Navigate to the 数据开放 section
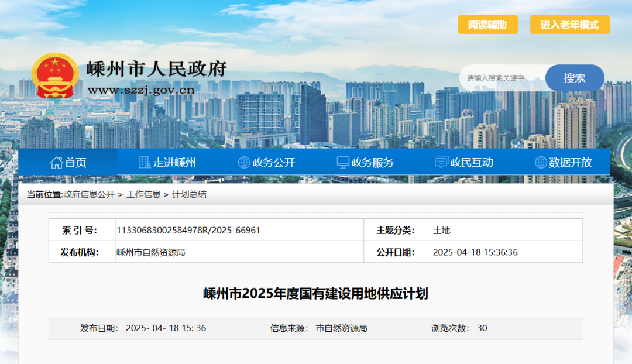This screenshot has height=364, width=632. pyautogui.click(x=570, y=163)
